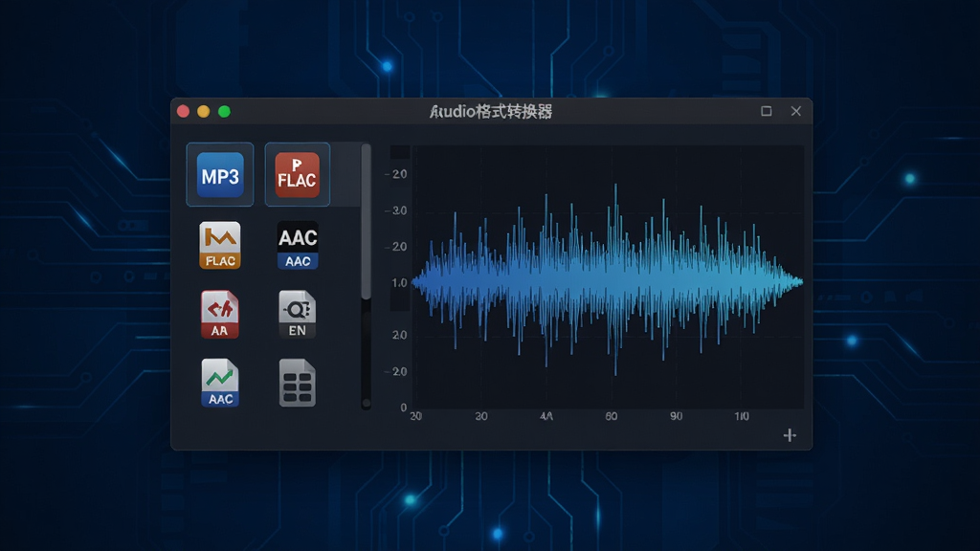
Task: Select the AAC icon with green chart
Action: pos(220,383)
